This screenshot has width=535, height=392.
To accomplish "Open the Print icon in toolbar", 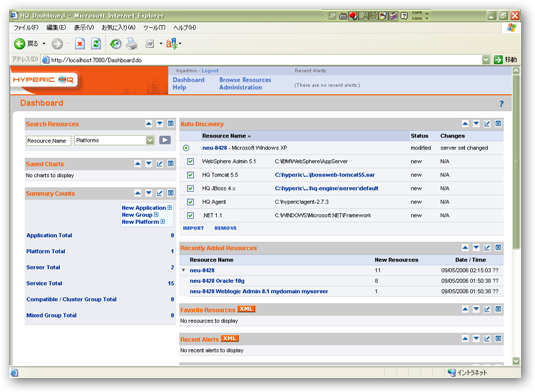I will click(132, 44).
